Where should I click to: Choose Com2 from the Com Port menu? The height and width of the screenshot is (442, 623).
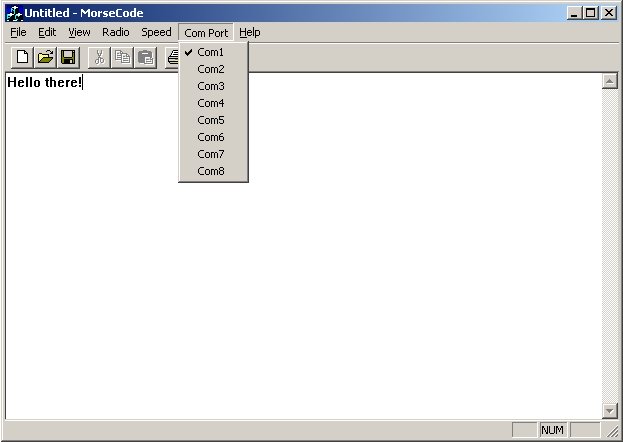(x=213, y=69)
